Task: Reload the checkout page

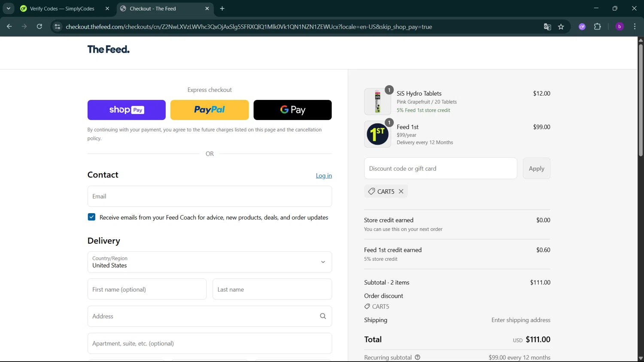Action: coord(39,27)
